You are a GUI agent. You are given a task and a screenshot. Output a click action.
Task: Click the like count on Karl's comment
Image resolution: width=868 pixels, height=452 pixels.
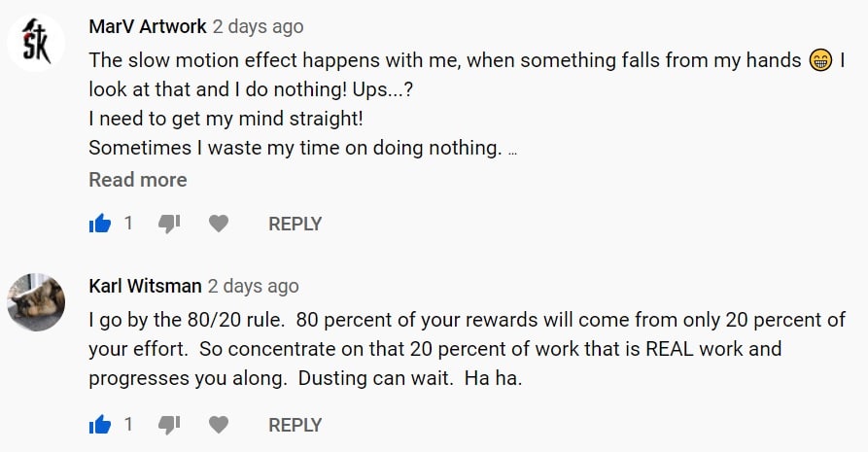(128, 425)
